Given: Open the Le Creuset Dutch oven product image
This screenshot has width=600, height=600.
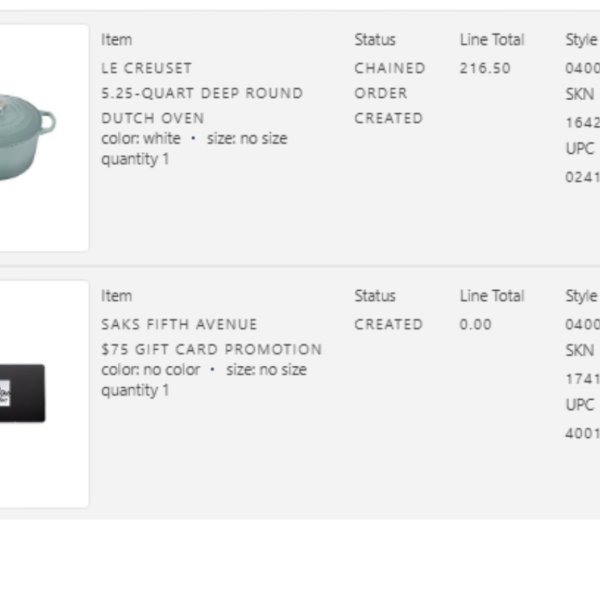Looking at the screenshot, I should [44, 138].
